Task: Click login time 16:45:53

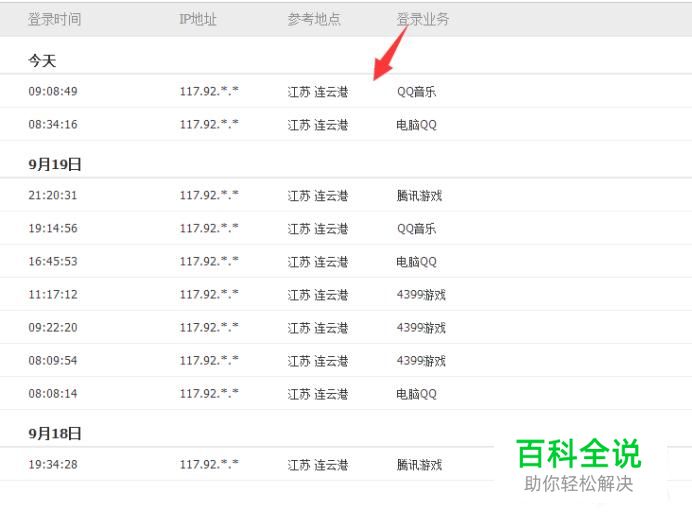Action: point(53,261)
